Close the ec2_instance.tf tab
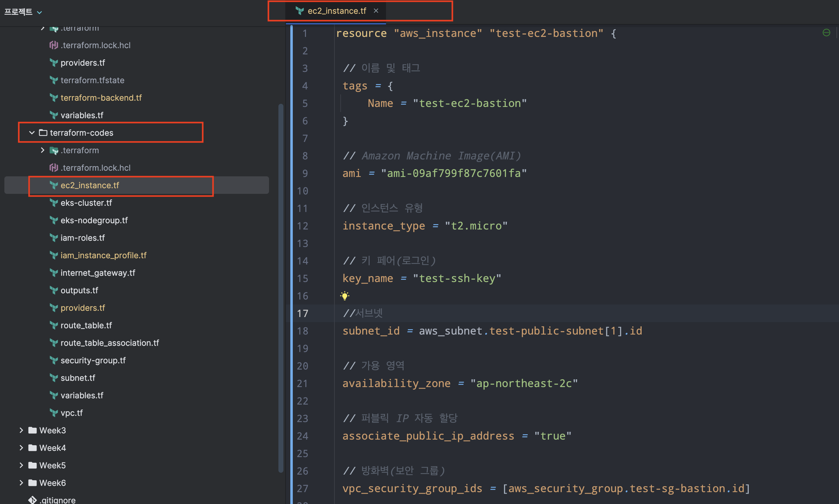 coord(376,11)
